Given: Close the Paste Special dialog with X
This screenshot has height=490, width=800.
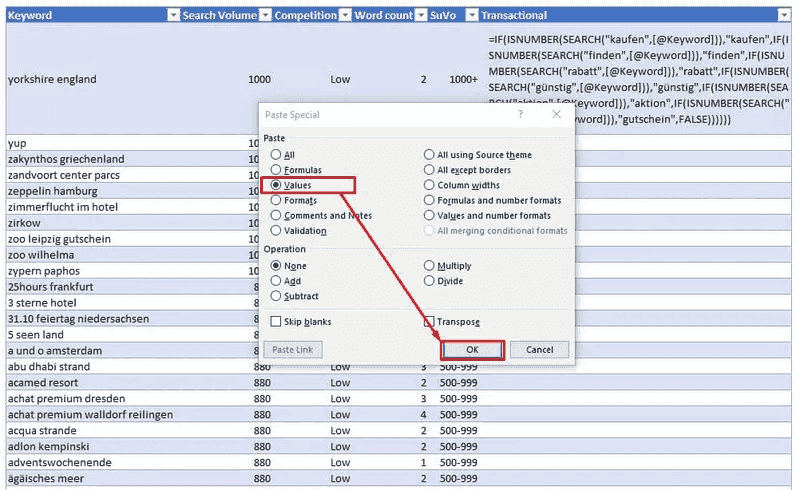Looking at the screenshot, I should [x=557, y=114].
